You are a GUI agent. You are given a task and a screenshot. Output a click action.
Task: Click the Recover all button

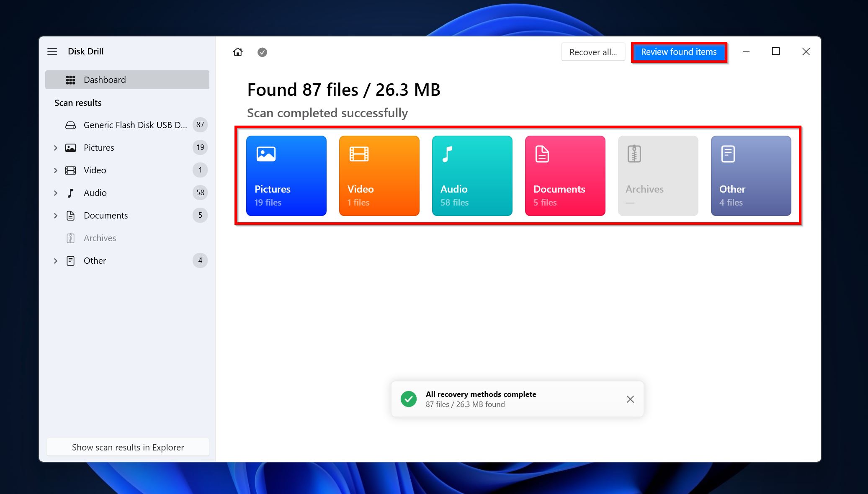(592, 51)
